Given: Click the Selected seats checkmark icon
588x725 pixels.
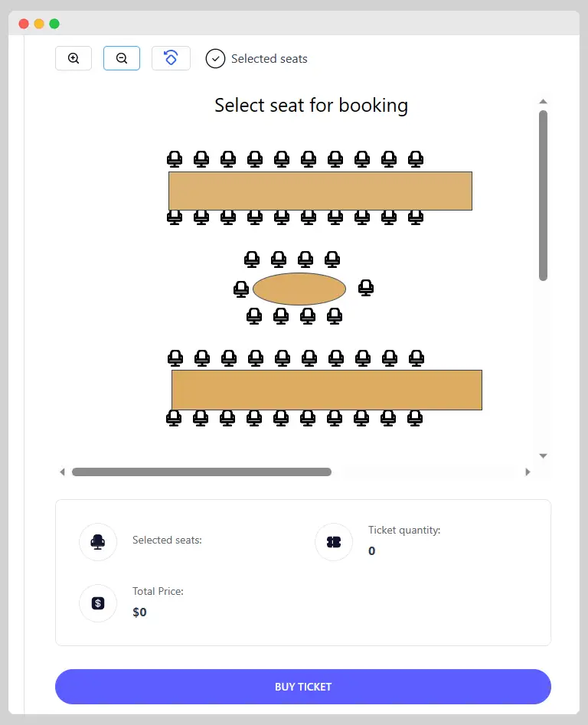Looking at the screenshot, I should click(215, 58).
